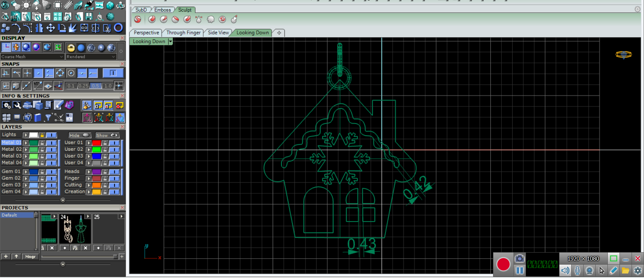The width and height of the screenshot is (644, 278).
Task: Click the gold sphere render material icon
Action: point(71,48)
